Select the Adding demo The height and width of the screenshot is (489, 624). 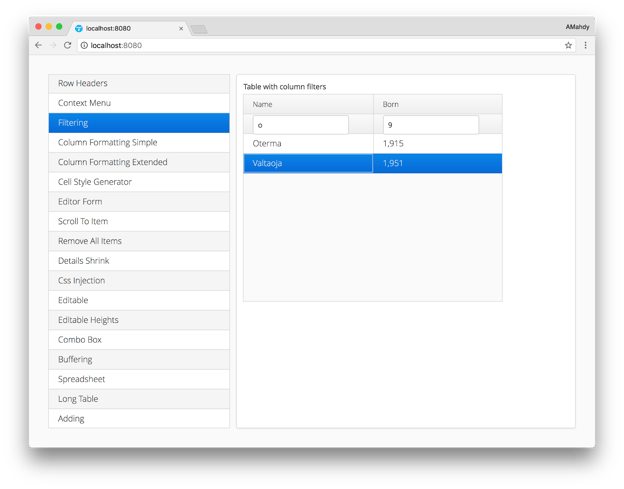(x=139, y=419)
